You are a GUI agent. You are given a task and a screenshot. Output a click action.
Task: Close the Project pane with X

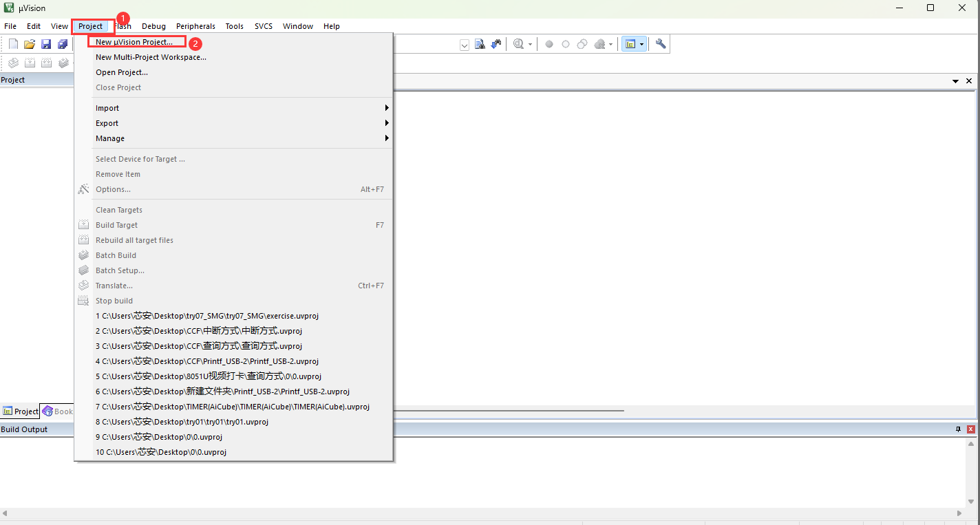pyautogui.click(x=969, y=81)
